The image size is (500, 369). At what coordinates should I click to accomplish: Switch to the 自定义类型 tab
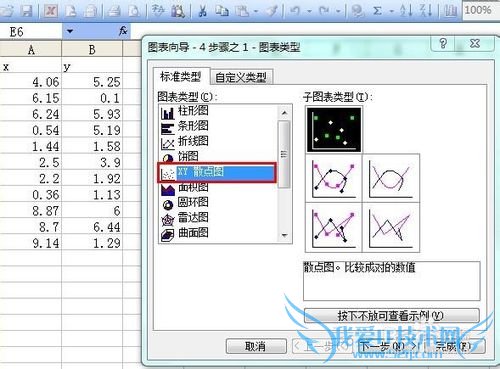tap(241, 77)
